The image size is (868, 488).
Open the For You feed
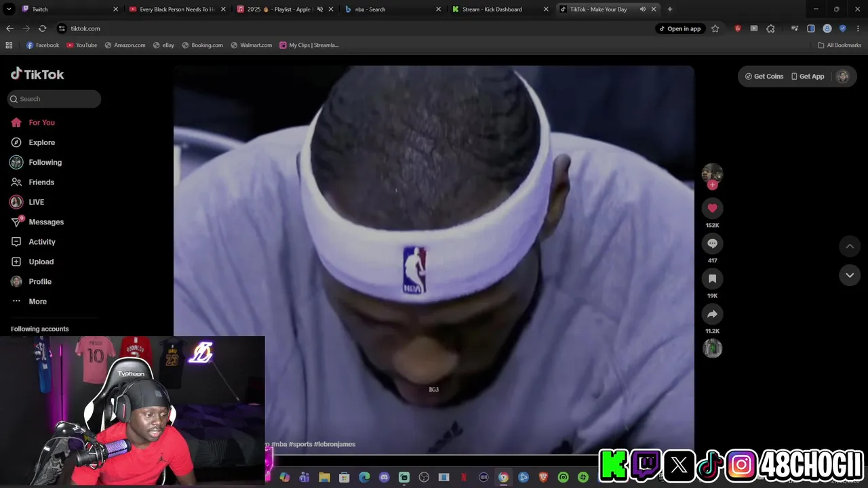[x=33, y=123]
